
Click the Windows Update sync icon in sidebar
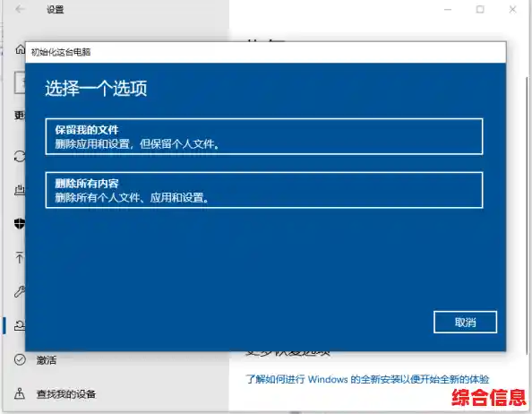coord(20,157)
